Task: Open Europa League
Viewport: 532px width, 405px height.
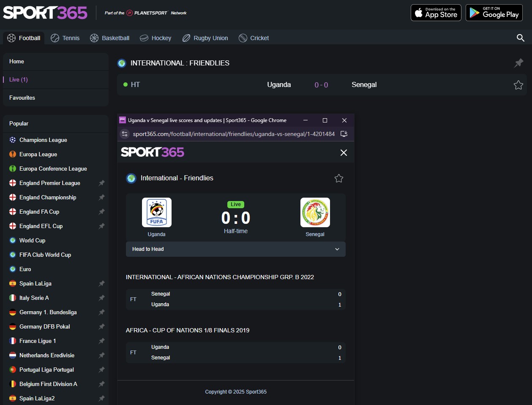Action: coord(38,154)
